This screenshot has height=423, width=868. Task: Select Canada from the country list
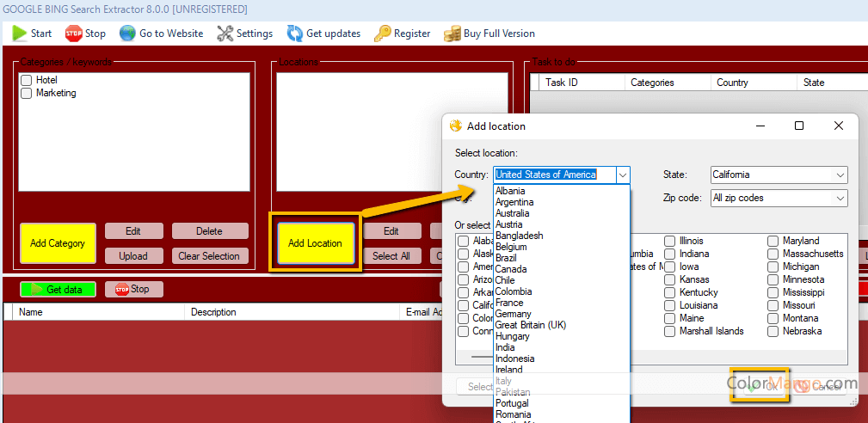click(511, 269)
